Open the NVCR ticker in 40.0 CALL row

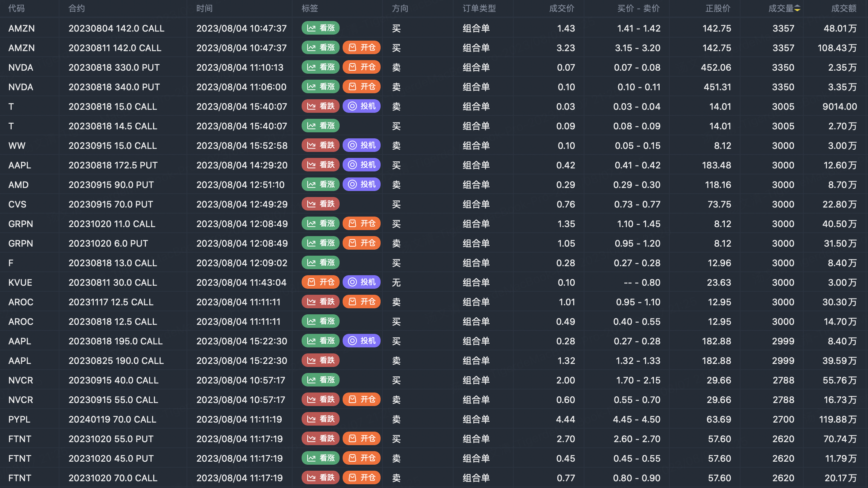21,380
